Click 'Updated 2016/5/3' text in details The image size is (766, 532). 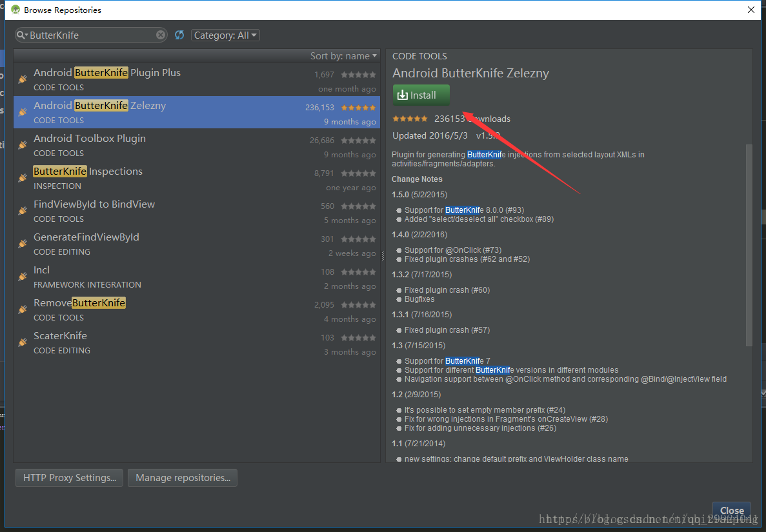point(430,135)
